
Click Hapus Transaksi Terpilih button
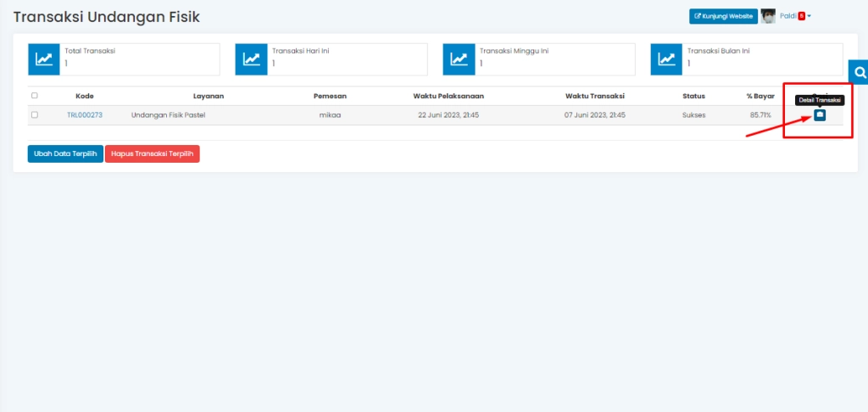point(153,154)
